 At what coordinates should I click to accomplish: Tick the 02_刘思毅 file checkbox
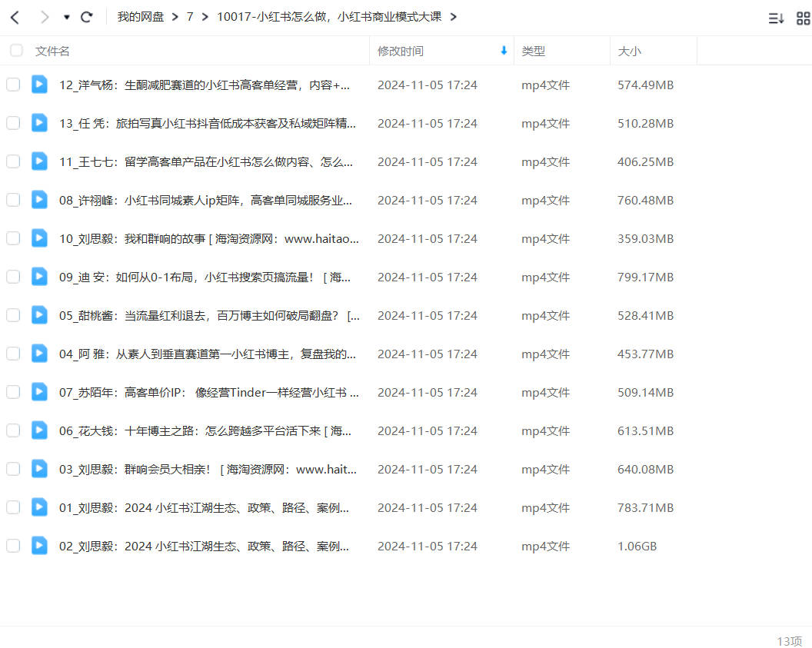pyautogui.click(x=13, y=546)
